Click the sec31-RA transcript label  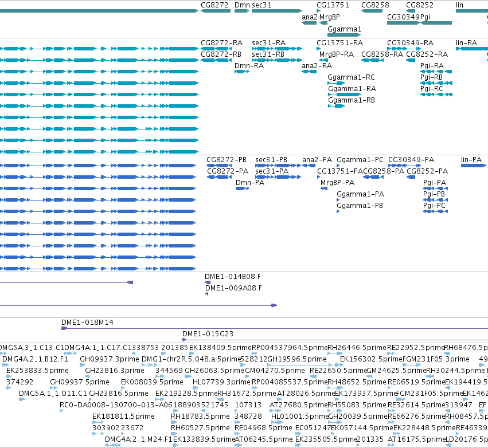pos(268,42)
